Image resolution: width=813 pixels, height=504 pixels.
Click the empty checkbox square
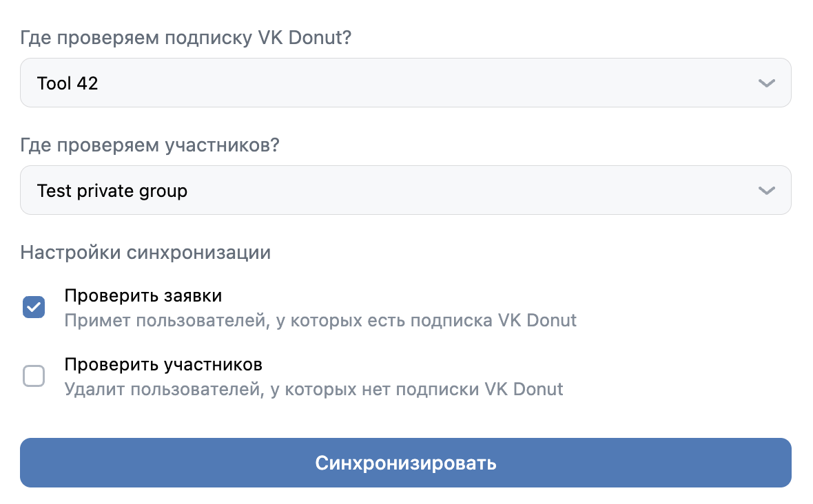pyautogui.click(x=33, y=376)
